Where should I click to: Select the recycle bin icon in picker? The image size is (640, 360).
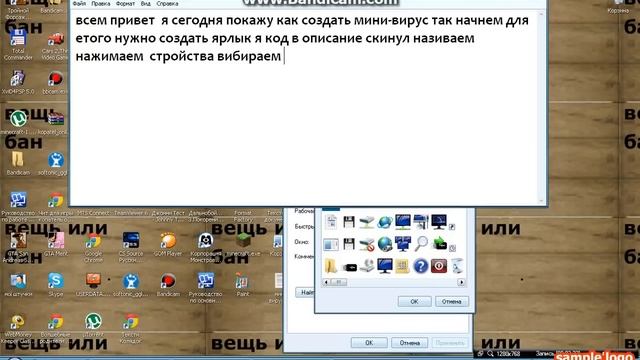pyautogui.click(x=458, y=266)
